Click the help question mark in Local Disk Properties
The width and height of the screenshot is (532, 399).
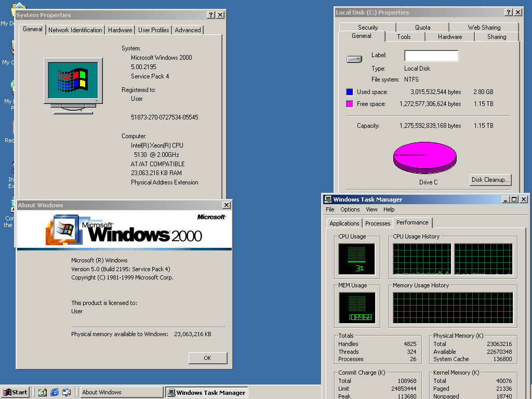(508, 12)
